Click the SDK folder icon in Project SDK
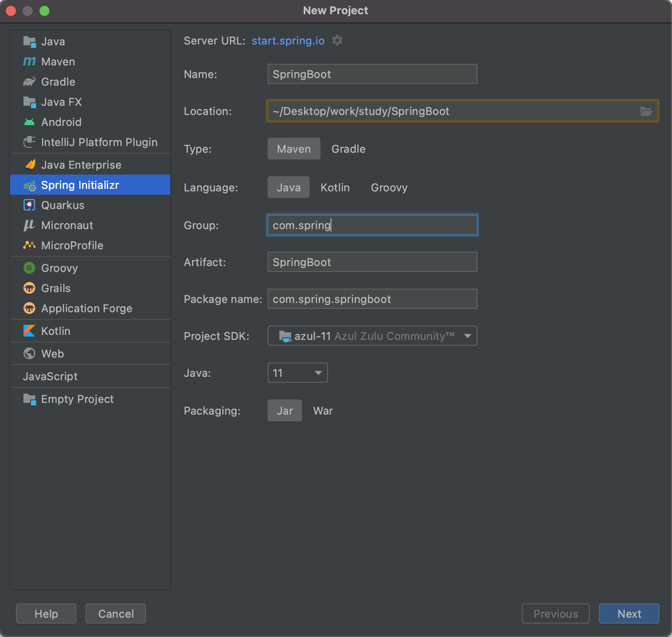The image size is (672, 637). [285, 336]
